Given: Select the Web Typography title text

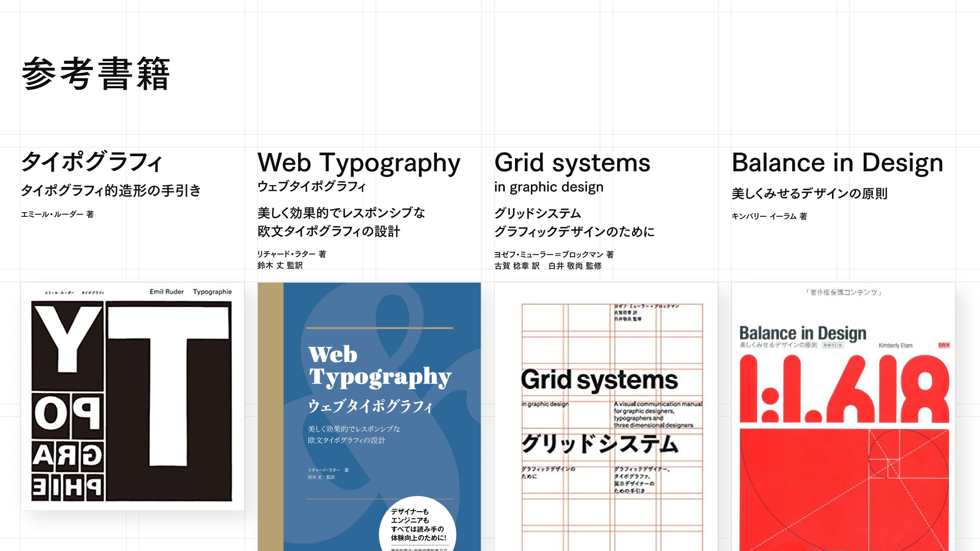Looking at the screenshot, I should [x=359, y=163].
